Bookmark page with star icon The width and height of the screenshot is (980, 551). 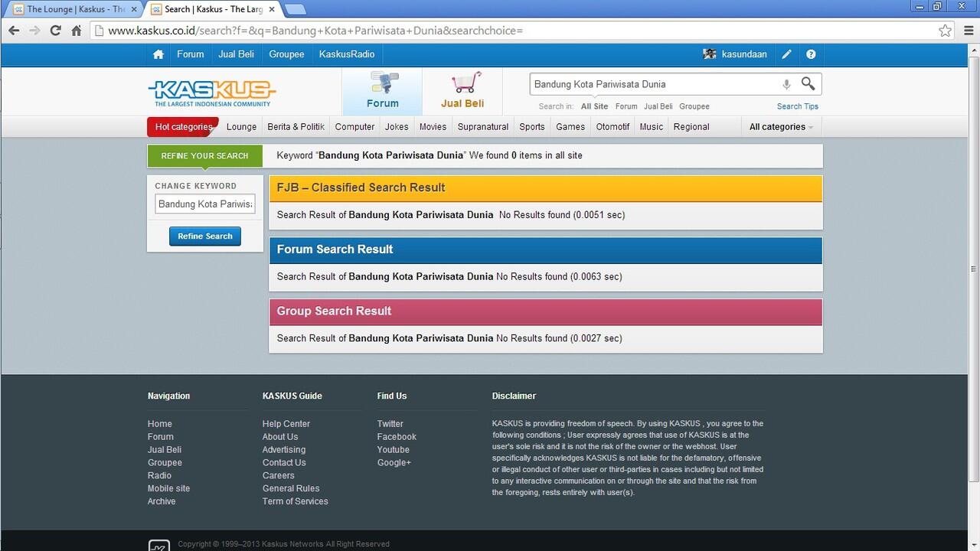(946, 31)
